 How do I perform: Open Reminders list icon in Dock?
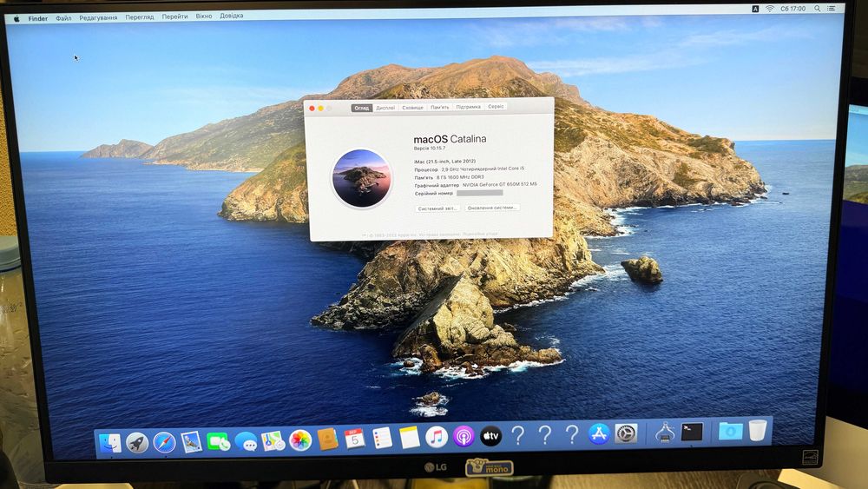382,438
